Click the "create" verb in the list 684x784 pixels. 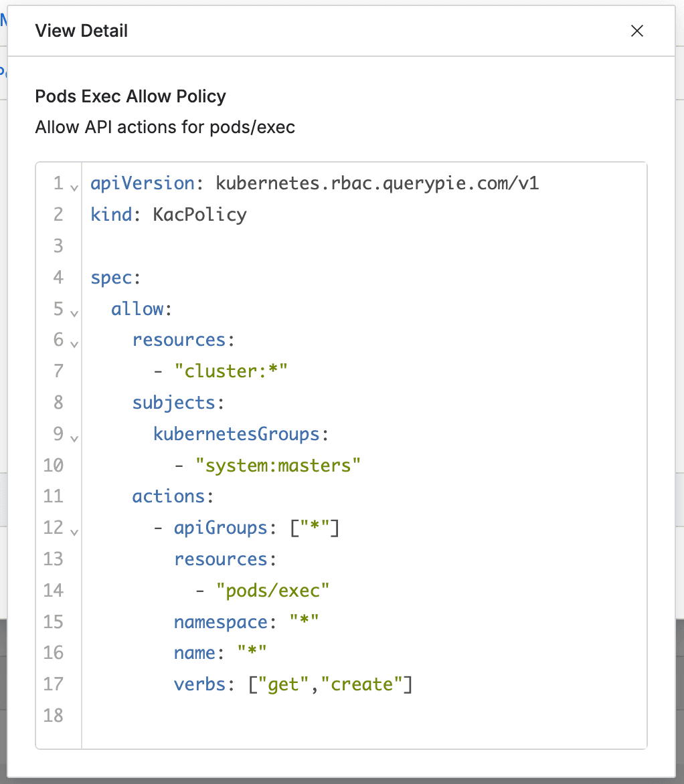tap(361, 684)
